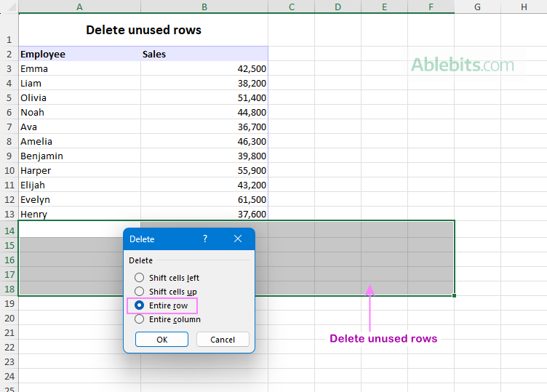Close the Delete dialog with X

(238, 239)
